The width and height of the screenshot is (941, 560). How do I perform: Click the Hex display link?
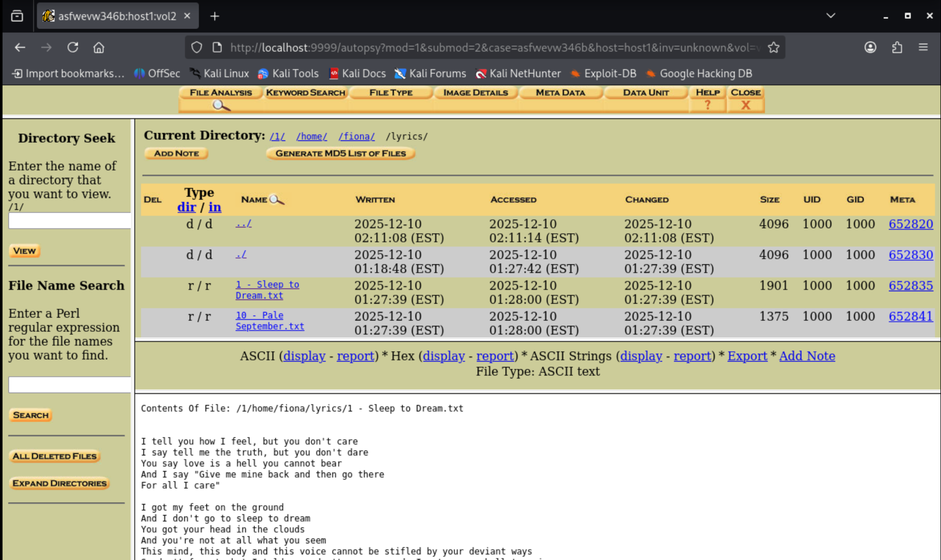(x=444, y=356)
